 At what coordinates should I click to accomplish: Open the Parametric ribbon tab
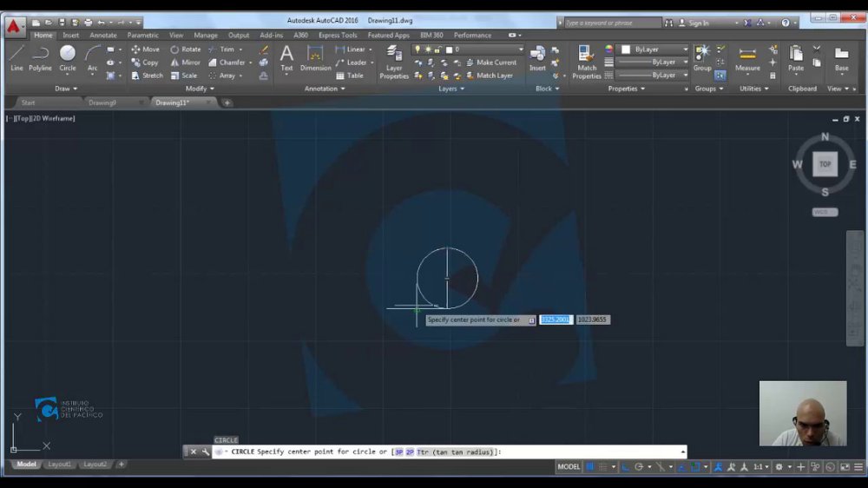point(143,35)
